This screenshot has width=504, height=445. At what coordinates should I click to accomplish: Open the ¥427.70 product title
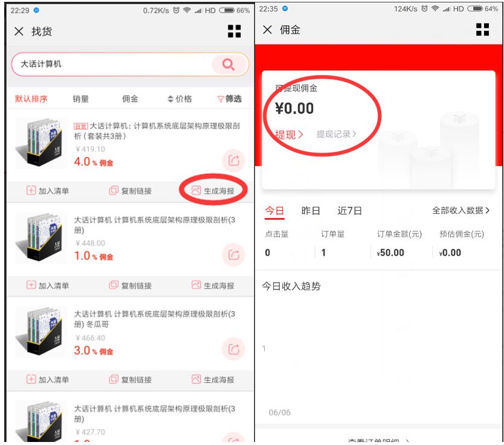155,414
